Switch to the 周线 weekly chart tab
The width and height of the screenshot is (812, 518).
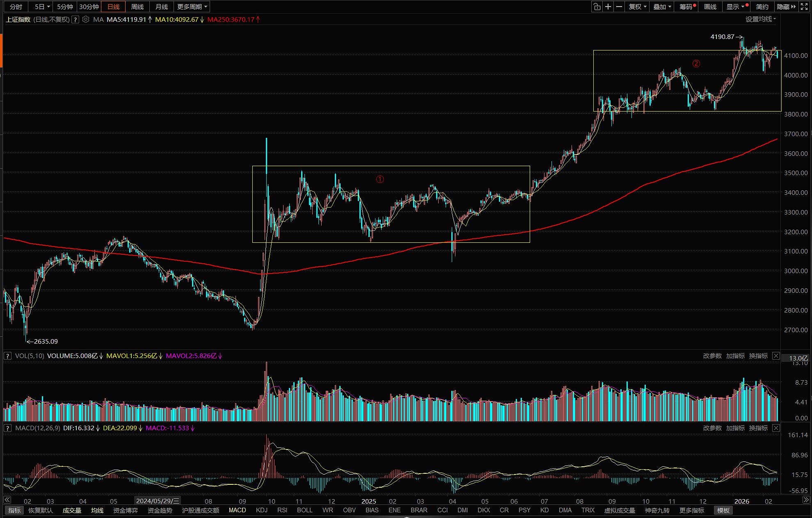pyautogui.click(x=137, y=7)
